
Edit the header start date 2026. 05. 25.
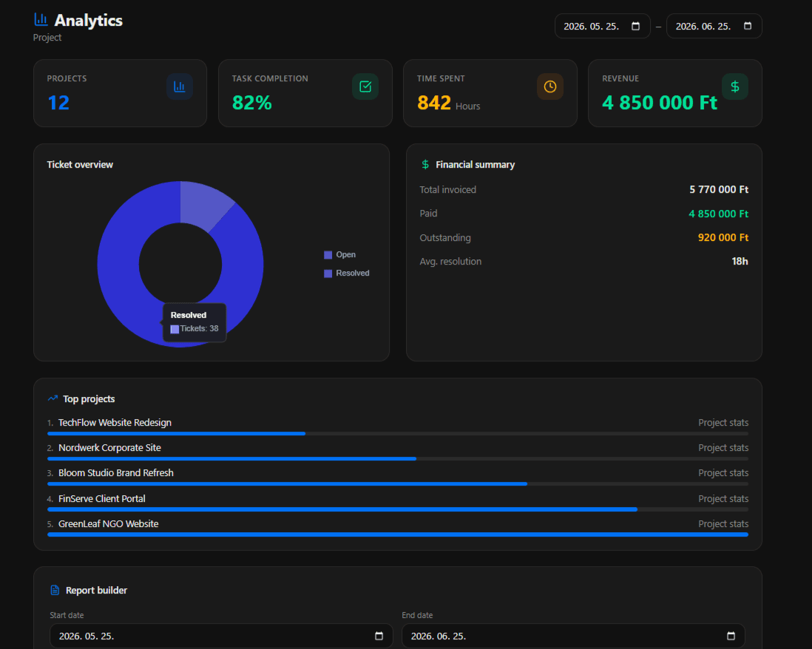(592, 27)
